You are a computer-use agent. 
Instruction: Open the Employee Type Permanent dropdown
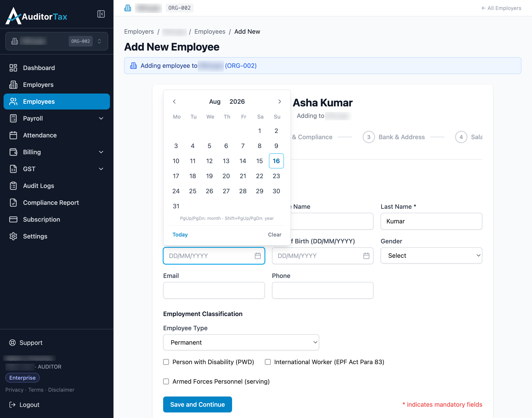tap(241, 343)
